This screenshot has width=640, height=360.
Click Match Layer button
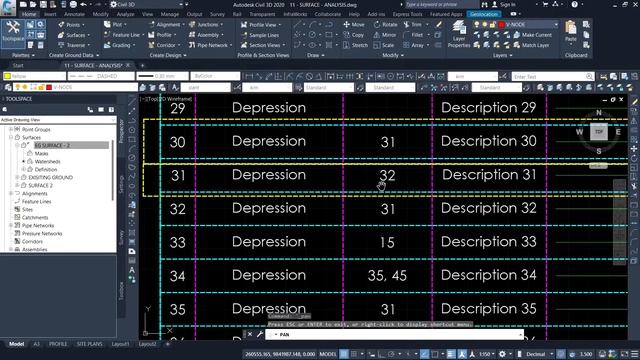click(x=531, y=45)
